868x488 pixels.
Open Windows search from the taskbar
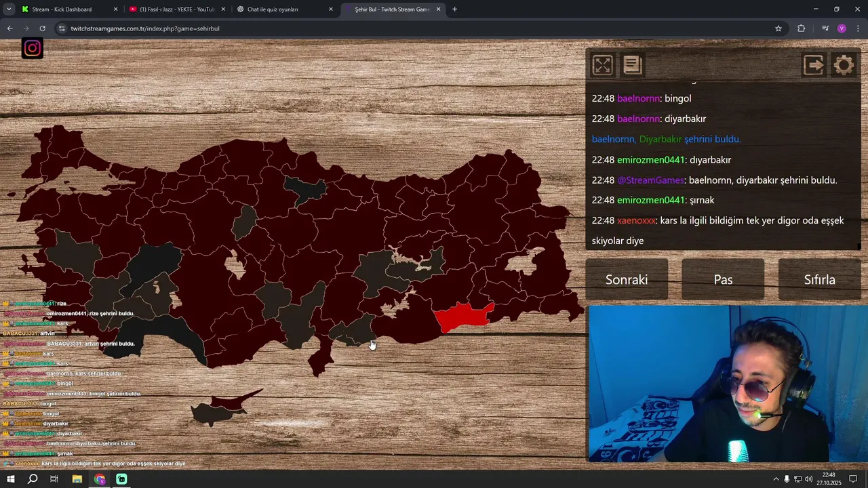click(33, 479)
